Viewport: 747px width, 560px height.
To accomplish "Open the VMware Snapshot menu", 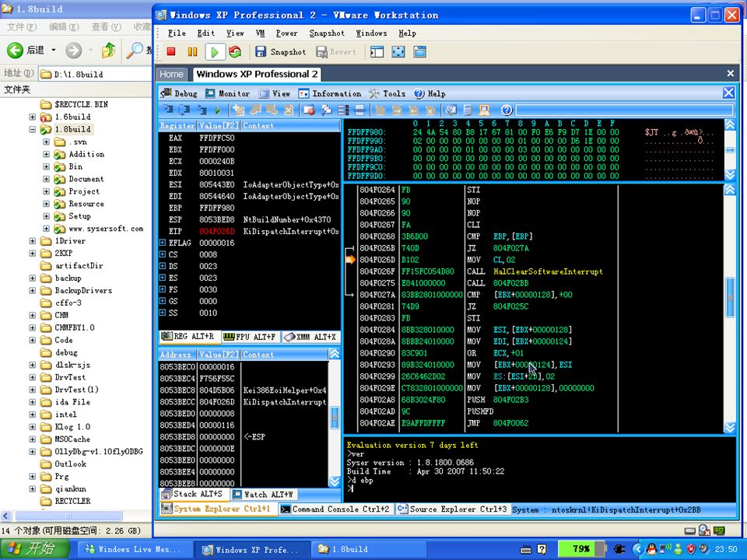I will (x=327, y=33).
